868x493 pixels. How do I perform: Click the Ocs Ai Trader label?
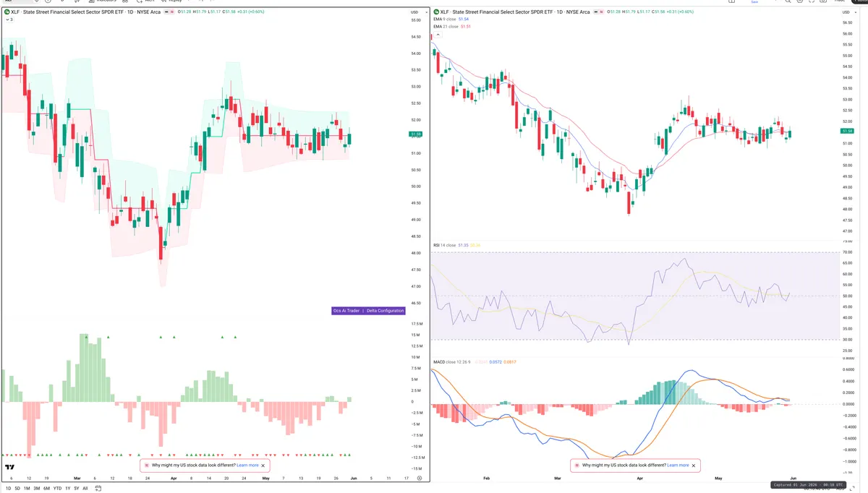click(x=346, y=311)
